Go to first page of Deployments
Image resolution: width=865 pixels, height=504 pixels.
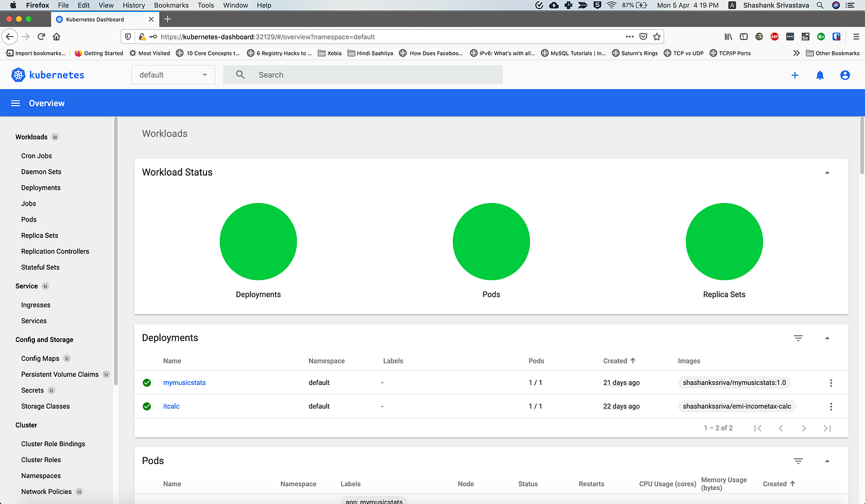(x=757, y=428)
